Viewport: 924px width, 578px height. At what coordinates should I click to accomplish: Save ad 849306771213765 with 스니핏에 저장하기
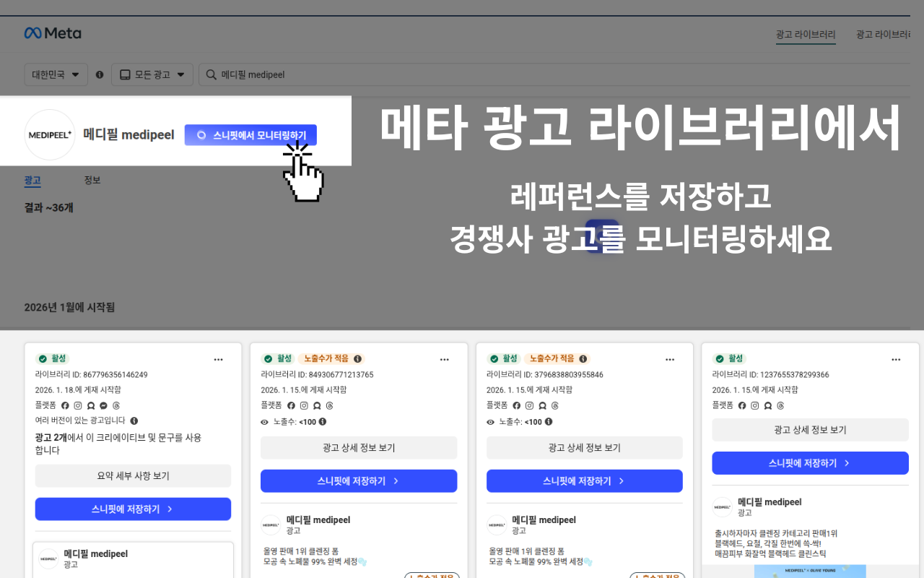(359, 481)
